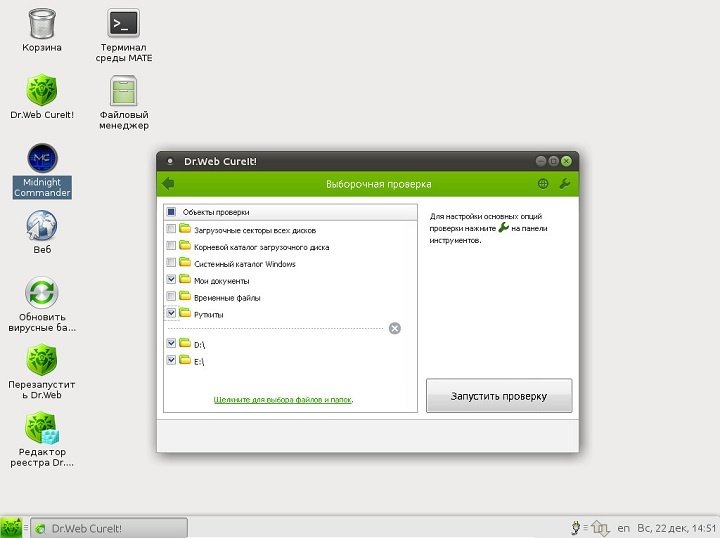Select the Временные файлы label
Image resolution: width=720 pixels, height=538 pixels.
(227, 298)
